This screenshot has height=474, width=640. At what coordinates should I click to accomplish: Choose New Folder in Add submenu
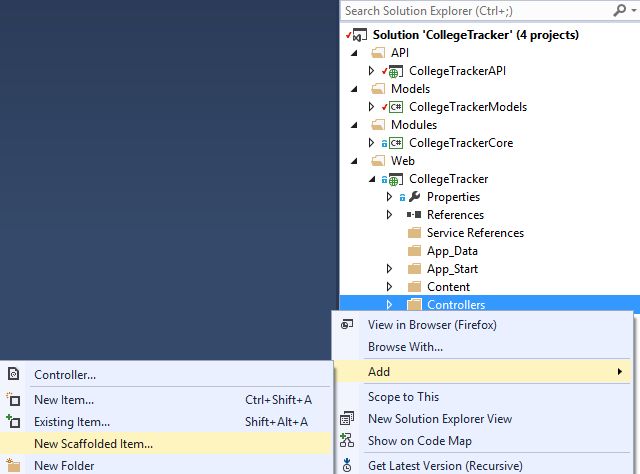[x=64, y=466]
